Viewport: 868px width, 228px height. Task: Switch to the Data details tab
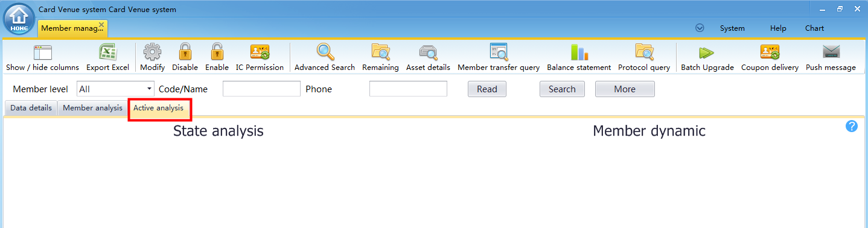click(31, 108)
